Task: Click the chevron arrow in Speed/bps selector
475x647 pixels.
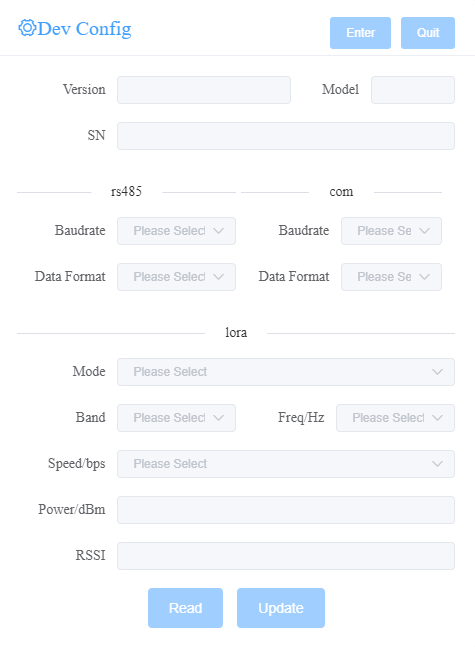Action: click(x=437, y=464)
